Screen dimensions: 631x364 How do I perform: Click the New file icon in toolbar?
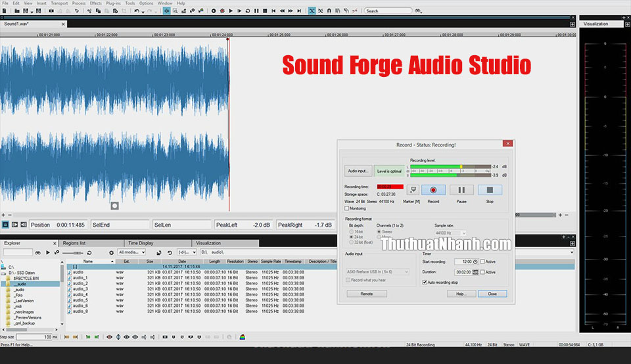[x=5, y=11]
